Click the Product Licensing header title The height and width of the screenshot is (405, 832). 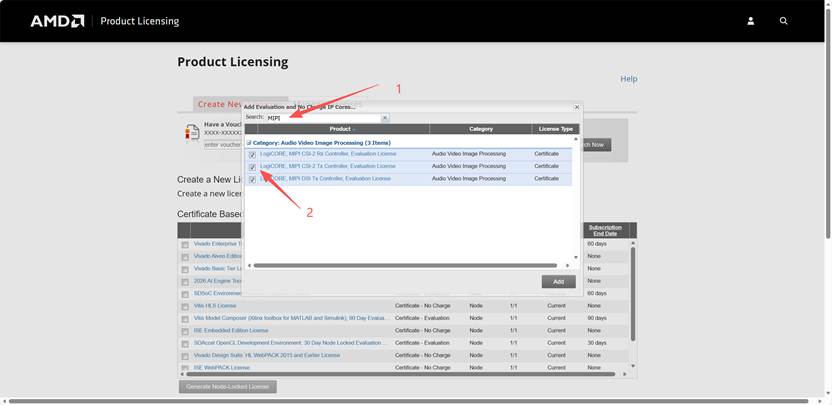140,21
